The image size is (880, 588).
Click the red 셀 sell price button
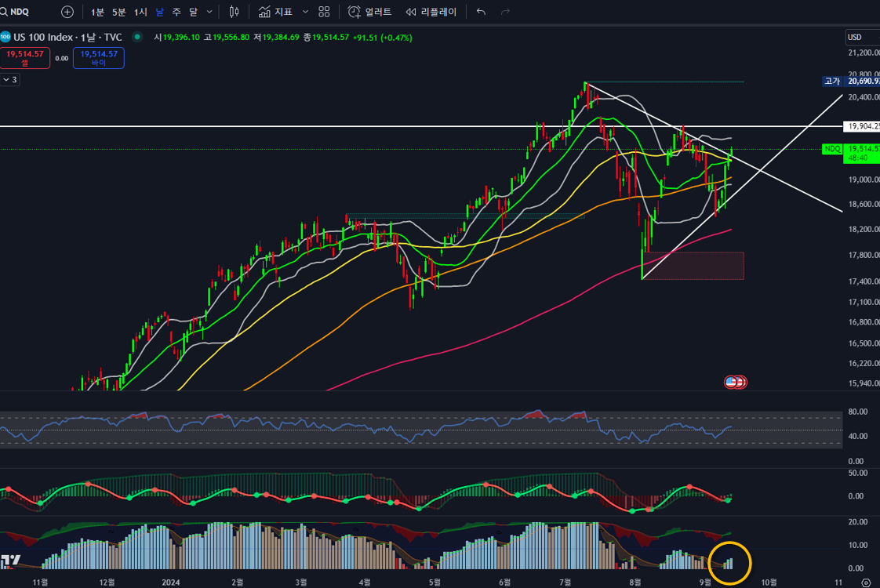(24, 58)
